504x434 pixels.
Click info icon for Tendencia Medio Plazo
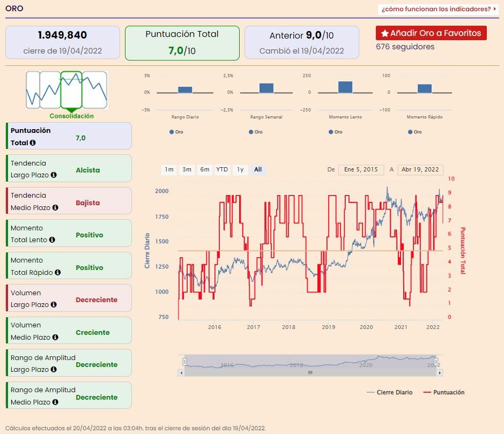[x=55, y=207]
